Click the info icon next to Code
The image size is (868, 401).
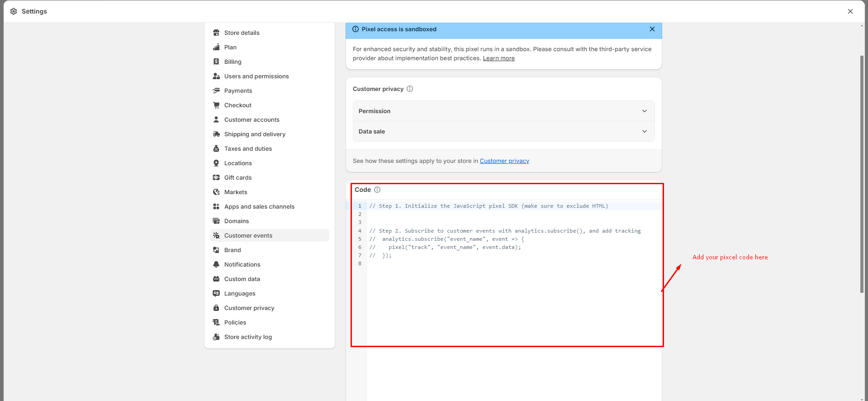tap(377, 190)
